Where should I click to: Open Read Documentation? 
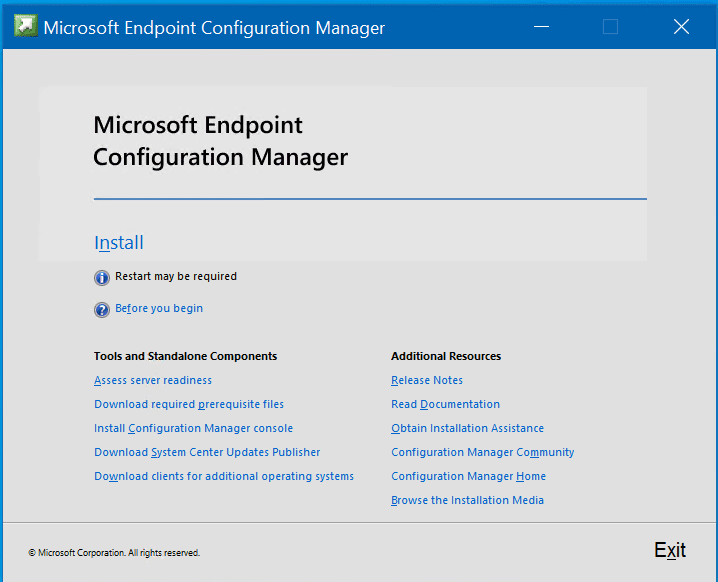446,404
